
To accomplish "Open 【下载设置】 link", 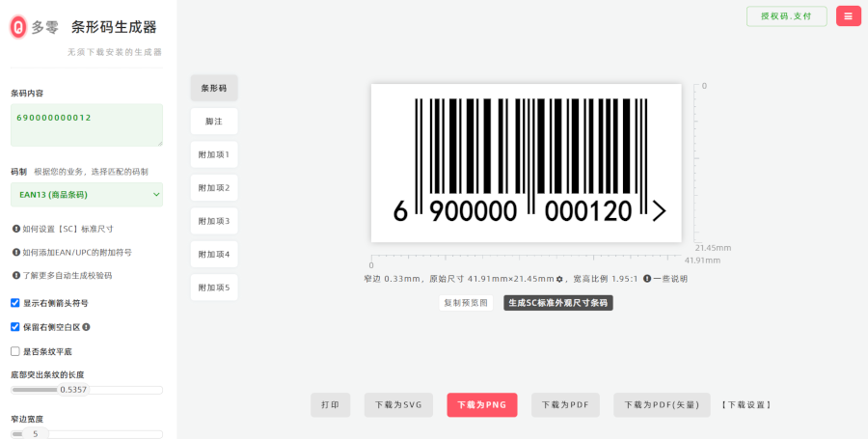I will 746,404.
